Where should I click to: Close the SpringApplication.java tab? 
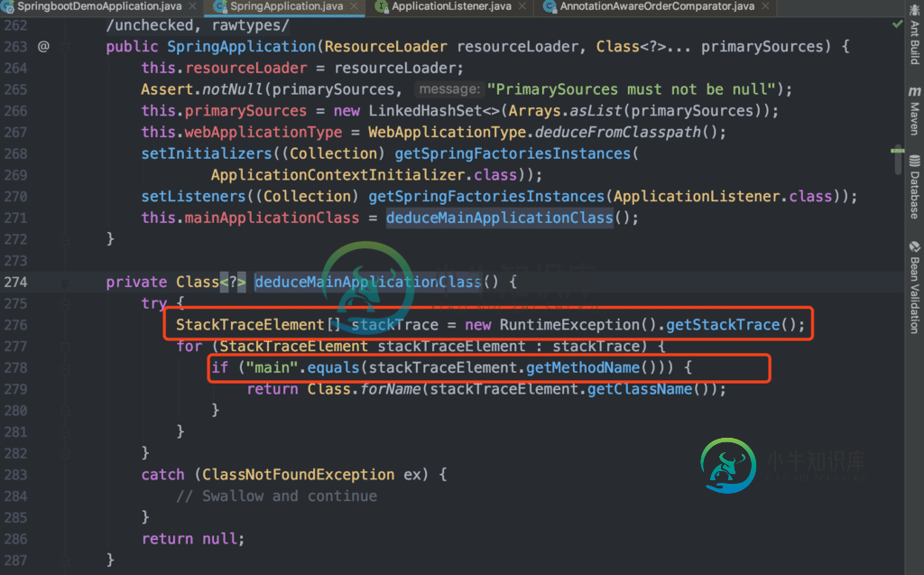354,6
